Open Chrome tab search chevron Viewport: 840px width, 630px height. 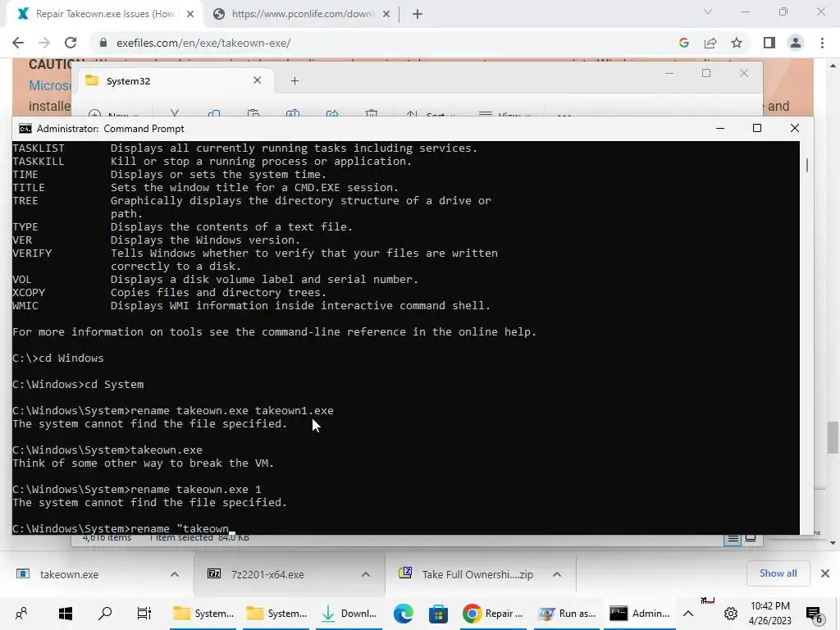[x=708, y=11]
